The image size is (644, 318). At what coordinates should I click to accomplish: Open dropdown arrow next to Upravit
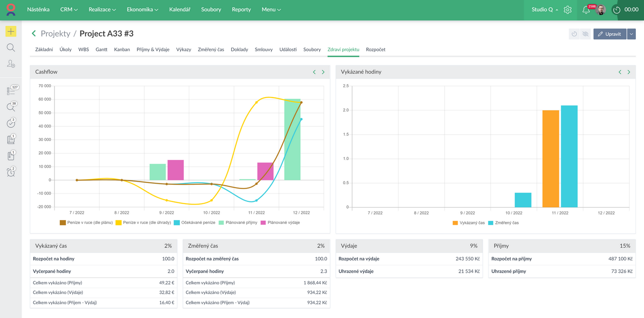point(631,34)
